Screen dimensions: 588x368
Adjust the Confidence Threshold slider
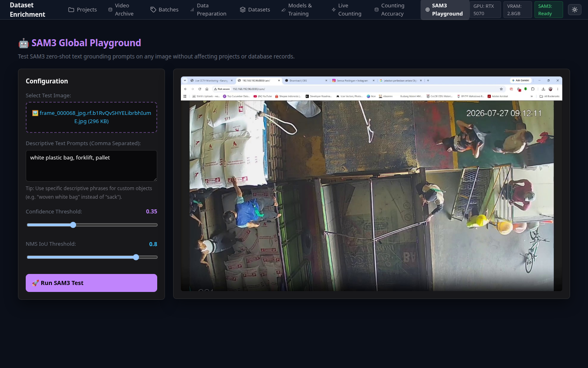click(x=92, y=225)
